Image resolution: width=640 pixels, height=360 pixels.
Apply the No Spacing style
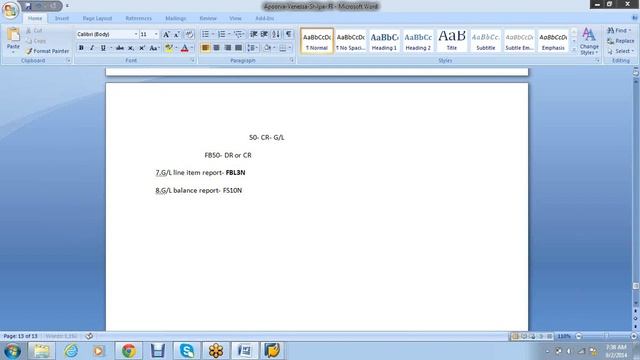[x=351, y=41]
